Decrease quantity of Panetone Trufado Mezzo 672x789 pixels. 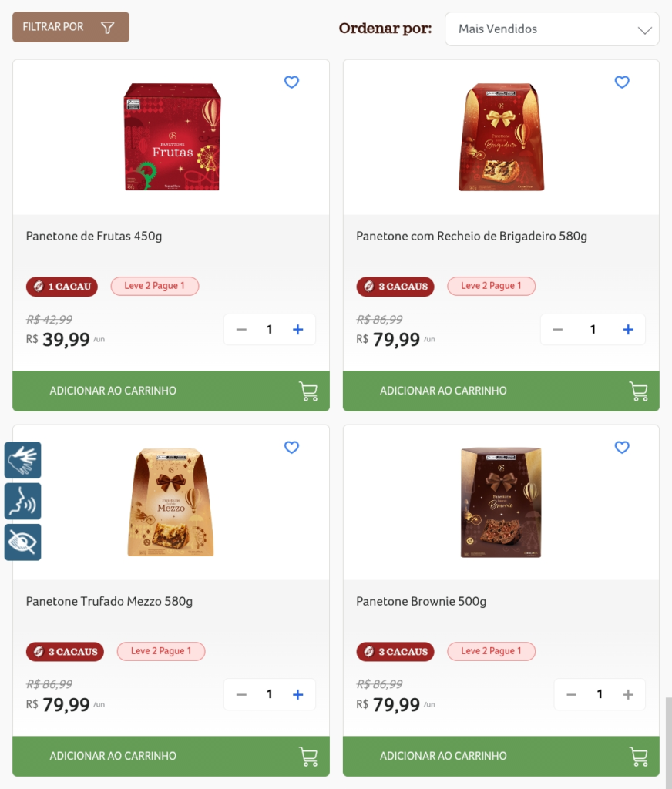241,695
